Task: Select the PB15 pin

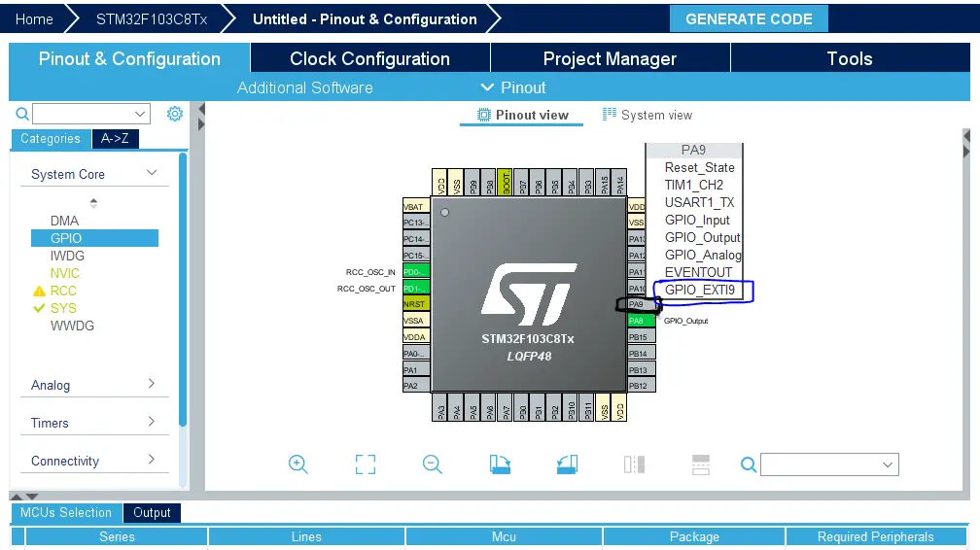Action: point(642,337)
